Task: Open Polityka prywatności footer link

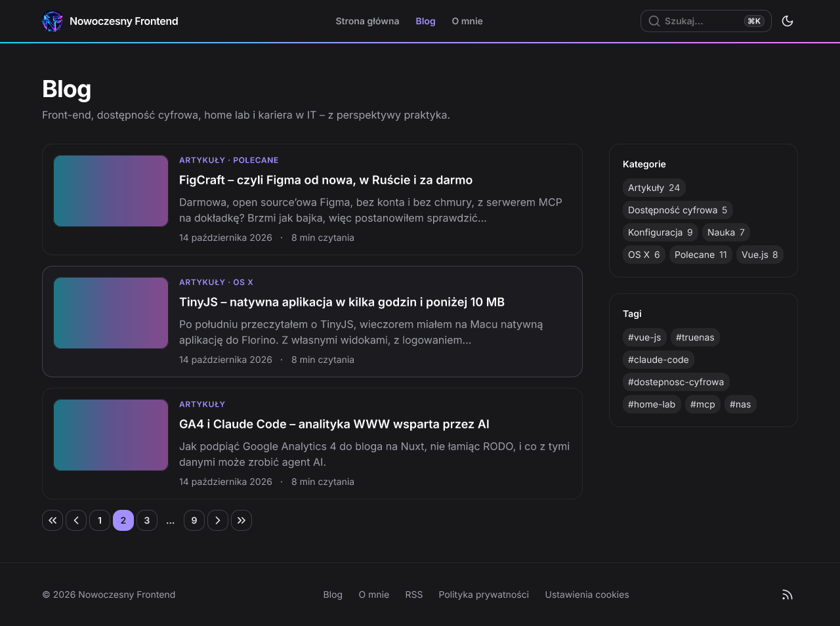Action: pyautogui.click(x=484, y=595)
